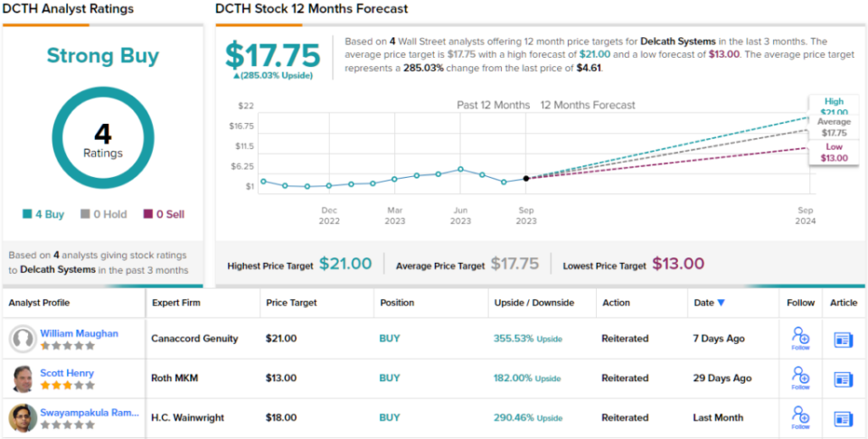Follow analyst Scott Henry
868x439 pixels.
[x=800, y=378]
